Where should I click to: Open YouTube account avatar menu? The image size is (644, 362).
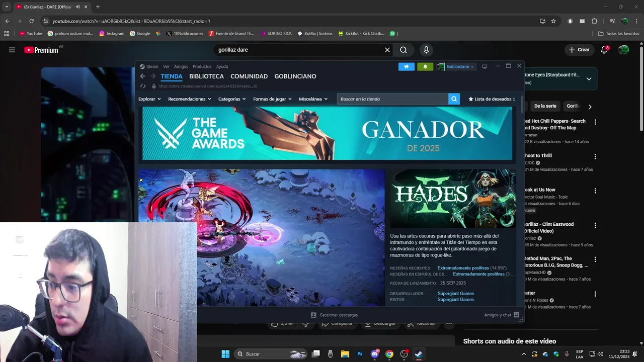pyautogui.click(x=623, y=50)
